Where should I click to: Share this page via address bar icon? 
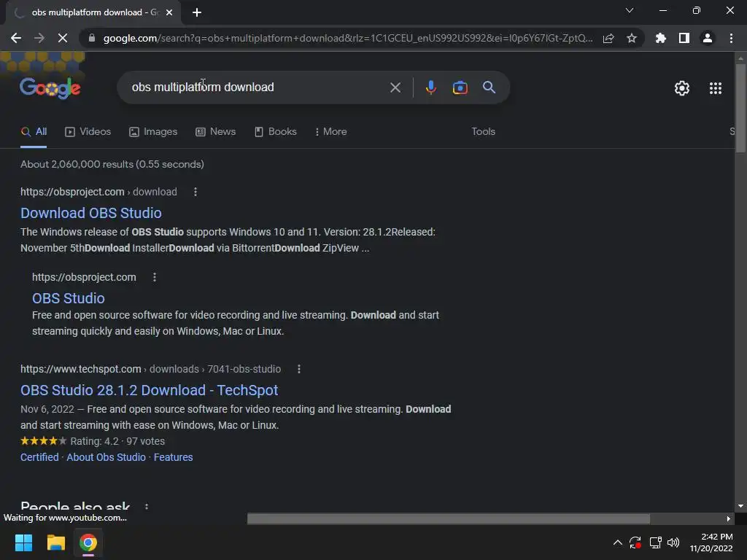[x=608, y=38]
